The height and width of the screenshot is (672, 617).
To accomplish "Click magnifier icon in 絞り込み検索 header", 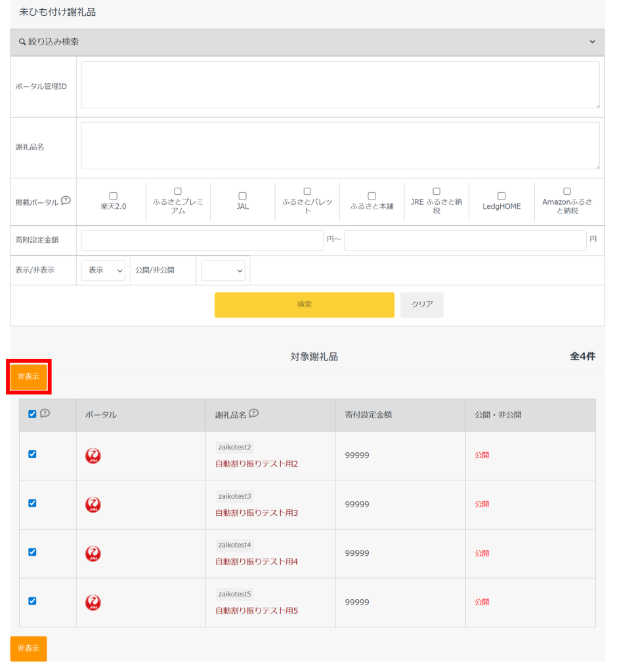I will [22, 42].
